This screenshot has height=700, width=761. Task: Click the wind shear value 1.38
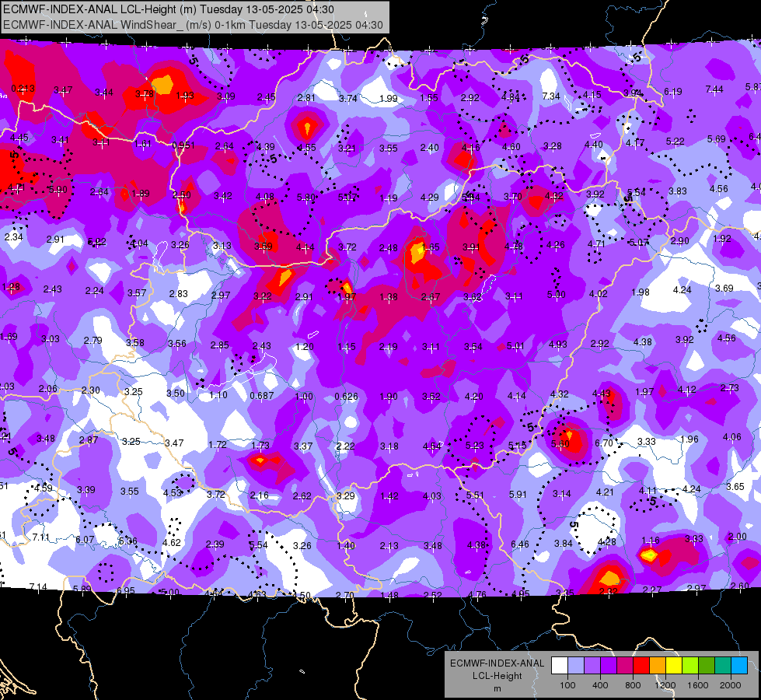388,296
